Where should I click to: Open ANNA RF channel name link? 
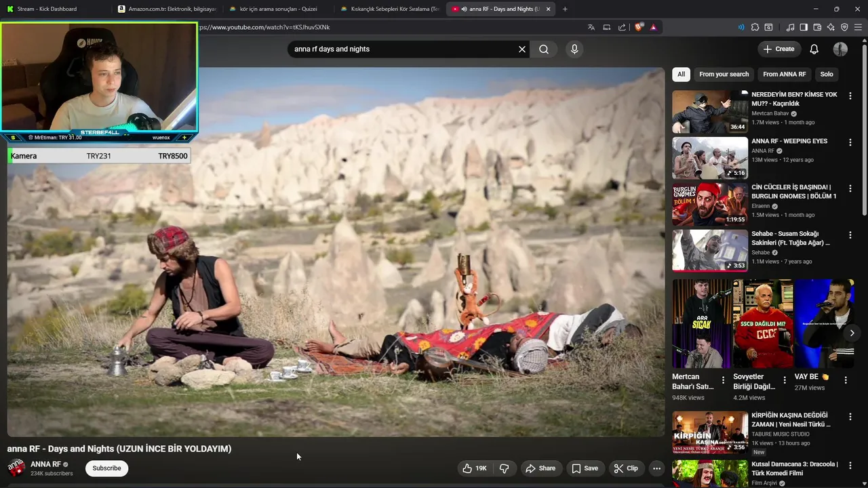(x=45, y=464)
